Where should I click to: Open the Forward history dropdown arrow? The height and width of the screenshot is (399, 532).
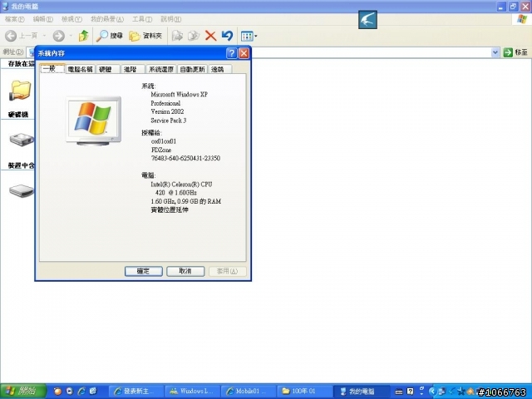pos(71,36)
